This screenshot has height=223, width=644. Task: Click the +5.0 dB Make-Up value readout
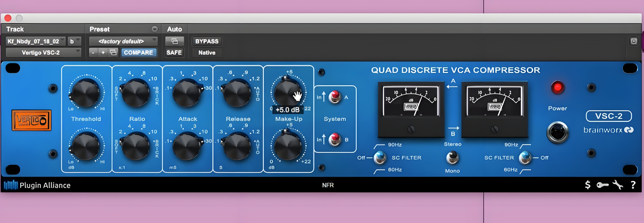click(x=288, y=110)
